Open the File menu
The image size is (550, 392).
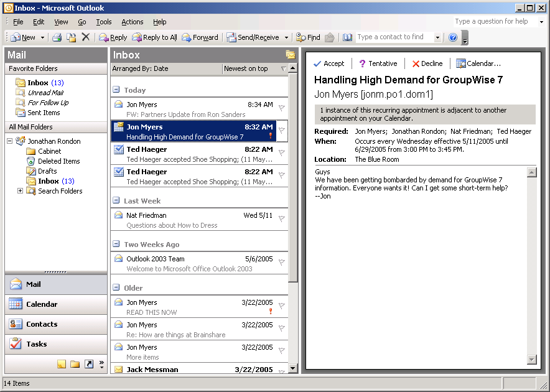pos(18,22)
